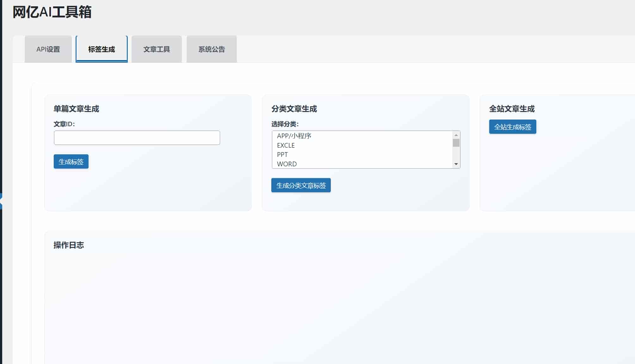Hit the 全站生成标签 button
This screenshot has width=635, height=364.
tap(512, 127)
